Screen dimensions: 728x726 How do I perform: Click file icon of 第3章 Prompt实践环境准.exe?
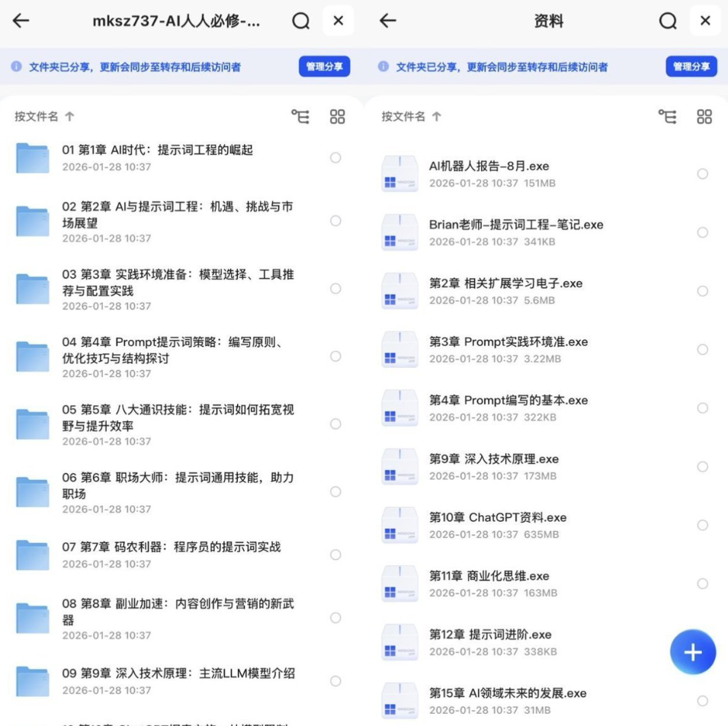coord(399,350)
